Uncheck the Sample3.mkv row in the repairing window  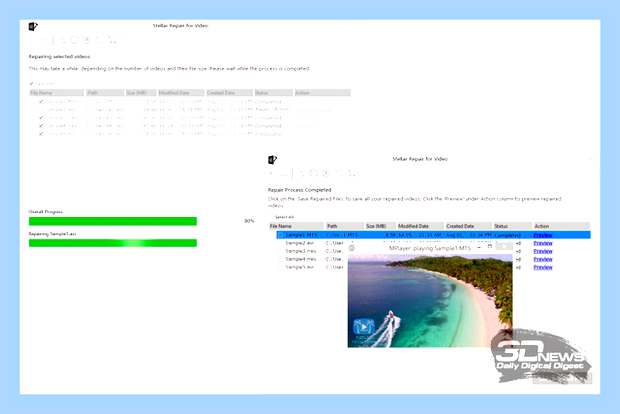tap(41, 118)
